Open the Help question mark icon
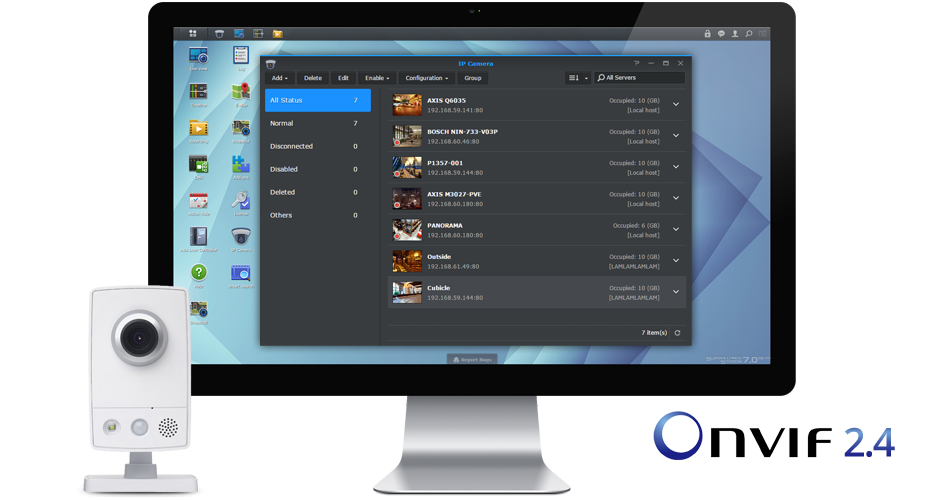The image size is (950, 500). [x=198, y=272]
